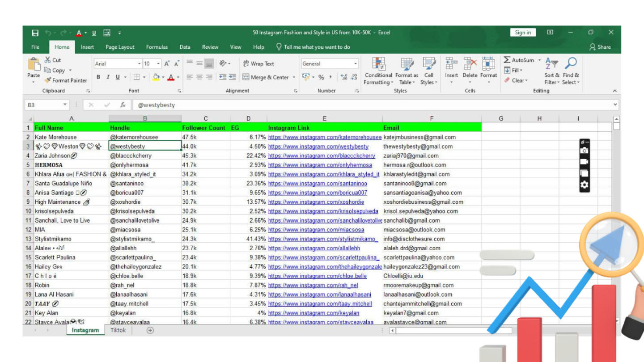Click the Paste icon in Clipboard group

[34, 64]
